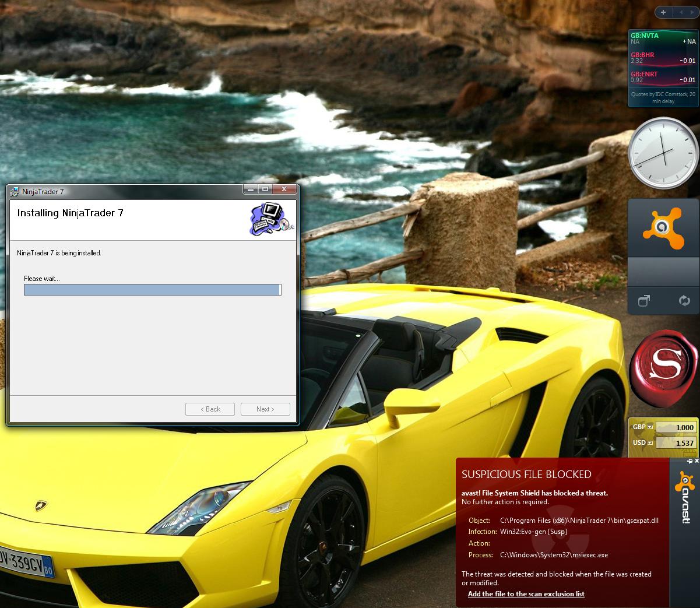
Task: Click the gsexpat.dll object path text
Action: tap(579, 521)
